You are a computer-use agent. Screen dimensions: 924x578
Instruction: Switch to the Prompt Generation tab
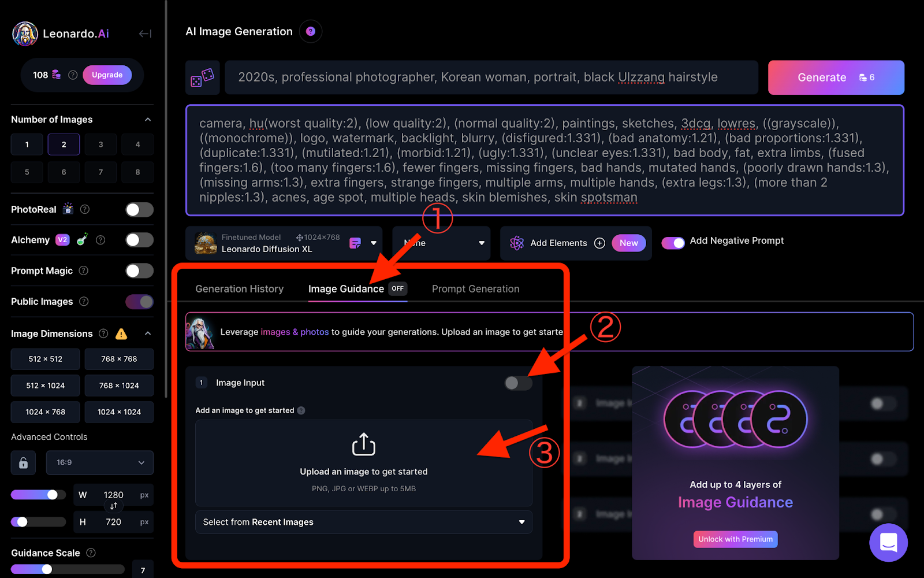pos(476,289)
